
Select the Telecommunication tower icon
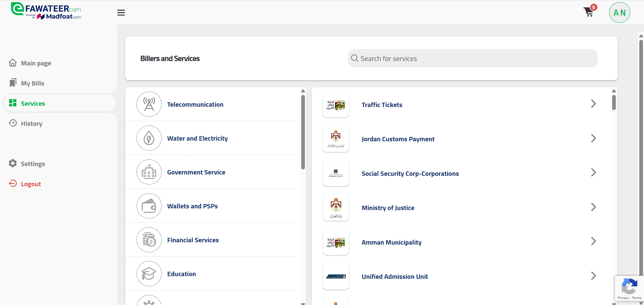click(149, 104)
